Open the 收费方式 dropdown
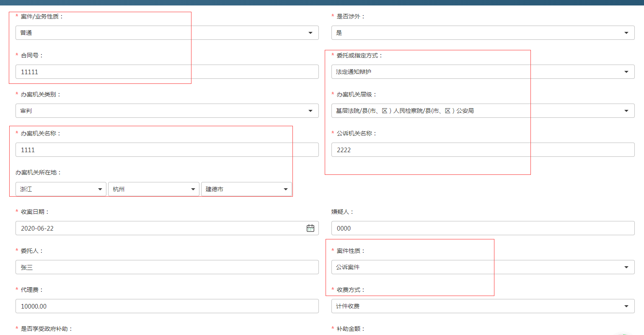Viewport: 644px width, 335px height. (483, 306)
